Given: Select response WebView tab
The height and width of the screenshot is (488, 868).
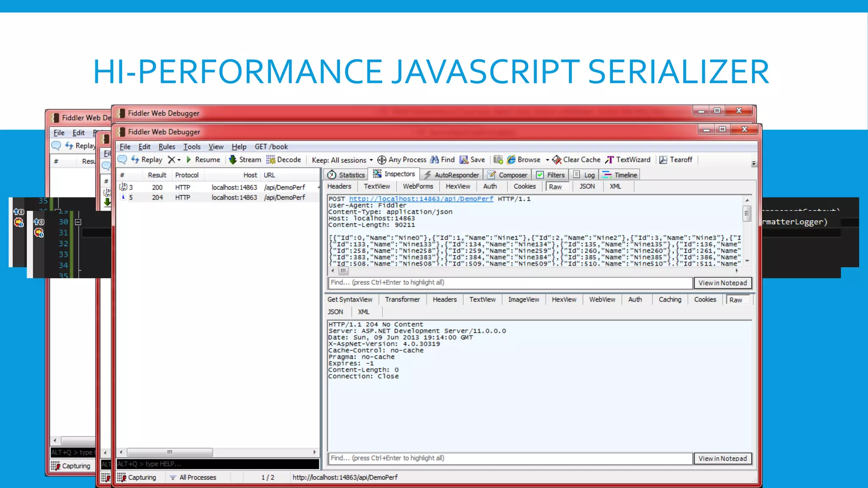Looking at the screenshot, I should click(602, 299).
